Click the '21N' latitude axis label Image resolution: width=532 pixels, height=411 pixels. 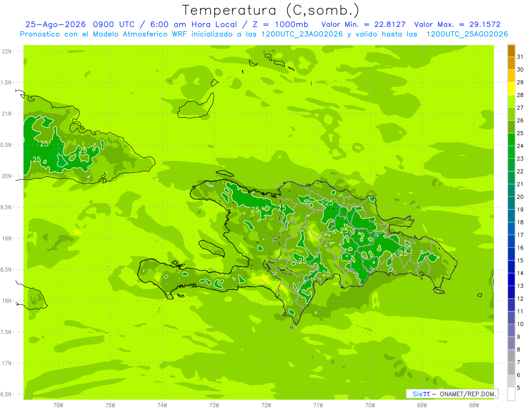(x=7, y=114)
